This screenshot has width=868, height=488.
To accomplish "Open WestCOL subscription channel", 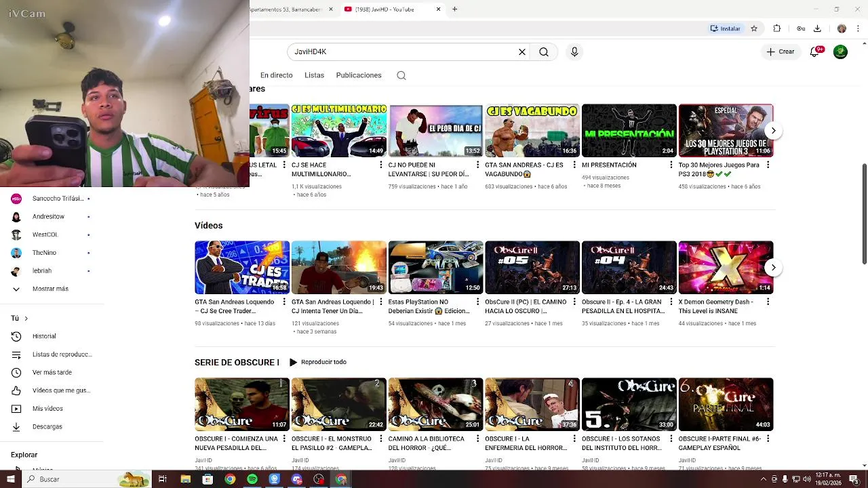I will pos(52,235).
